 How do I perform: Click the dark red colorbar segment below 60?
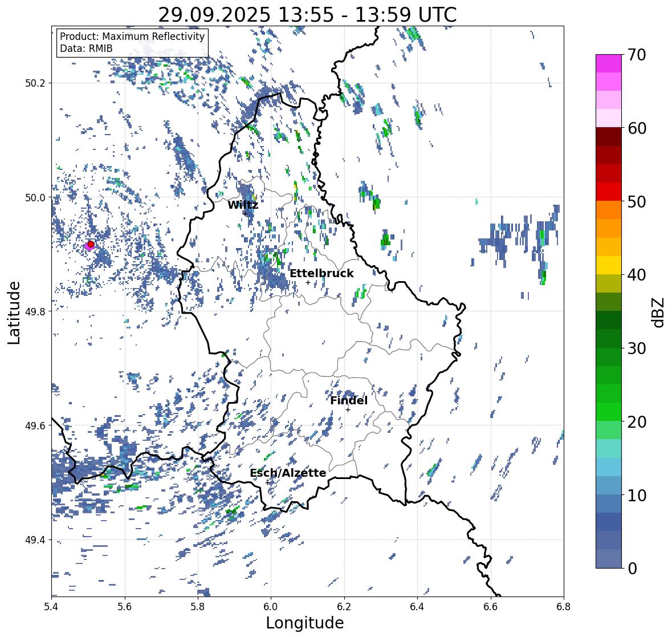(x=609, y=137)
